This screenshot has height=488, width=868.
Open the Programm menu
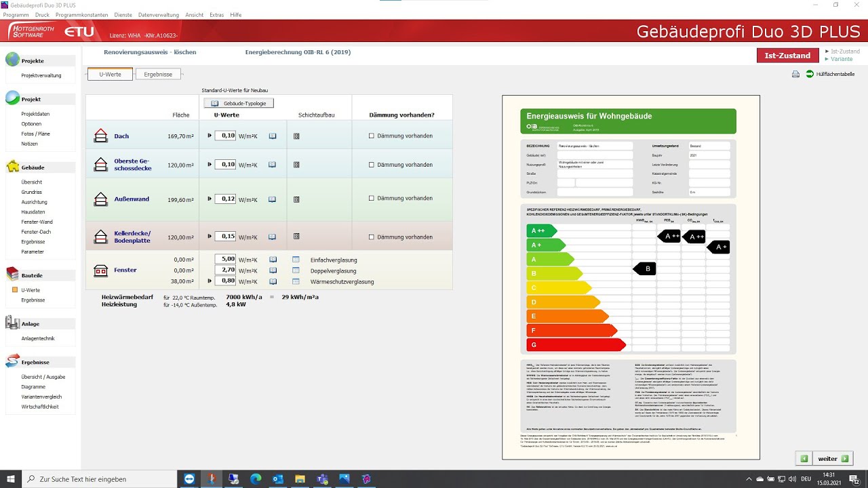[16, 15]
